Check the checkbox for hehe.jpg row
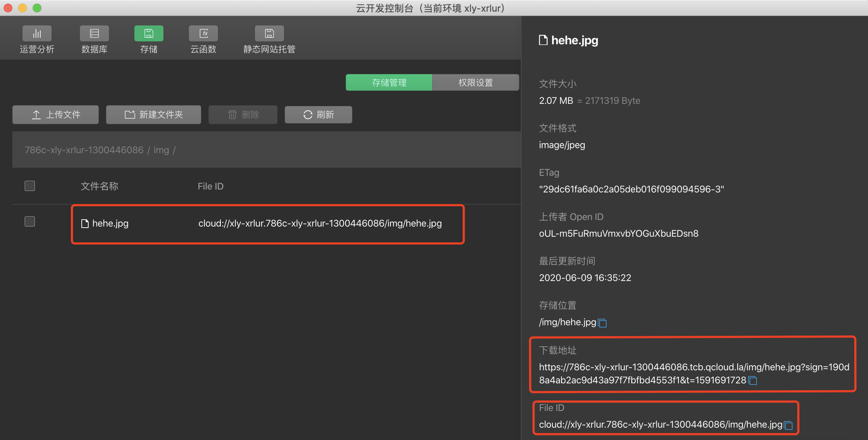Image resolution: width=868 pixels, height=440 pixels. click(30, 221)
